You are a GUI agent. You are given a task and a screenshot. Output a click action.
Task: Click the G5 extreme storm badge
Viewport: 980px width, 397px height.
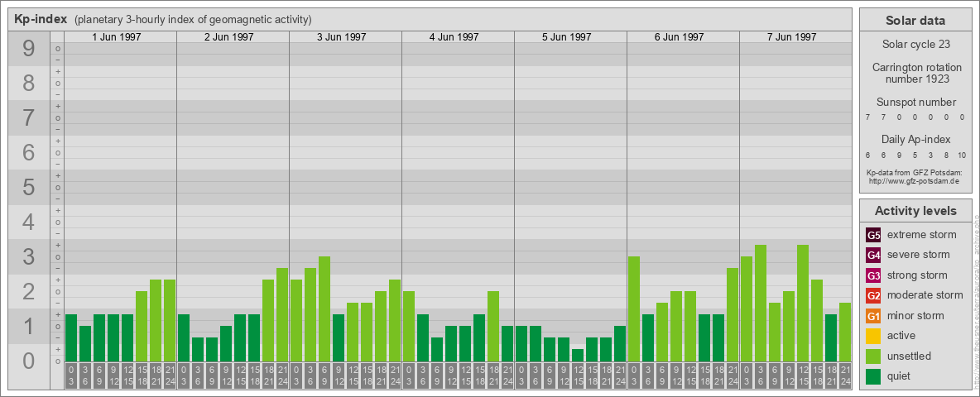click(873, 235)
